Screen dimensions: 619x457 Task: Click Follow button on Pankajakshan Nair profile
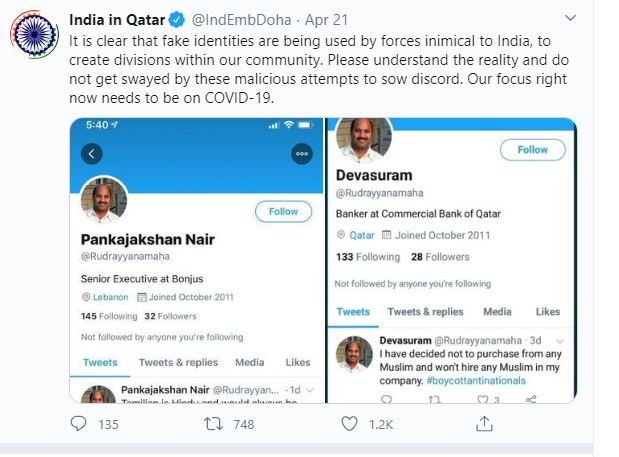(x=283, y=212)
